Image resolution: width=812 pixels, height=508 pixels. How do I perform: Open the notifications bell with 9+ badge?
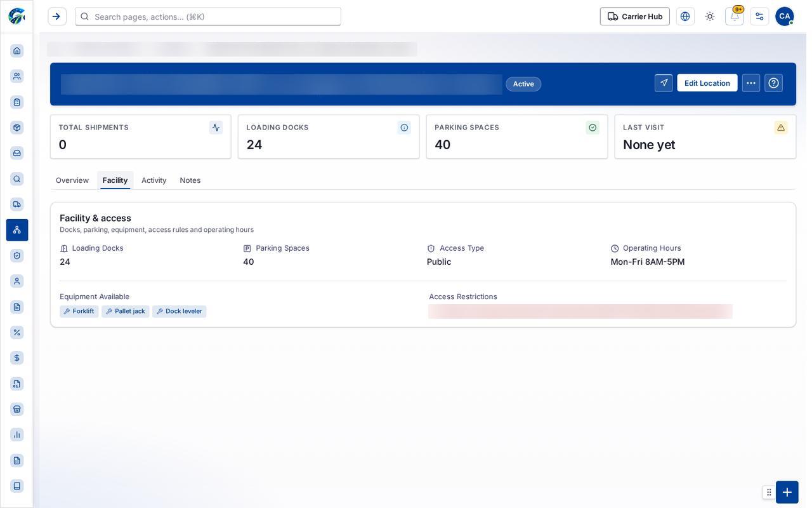735,17
